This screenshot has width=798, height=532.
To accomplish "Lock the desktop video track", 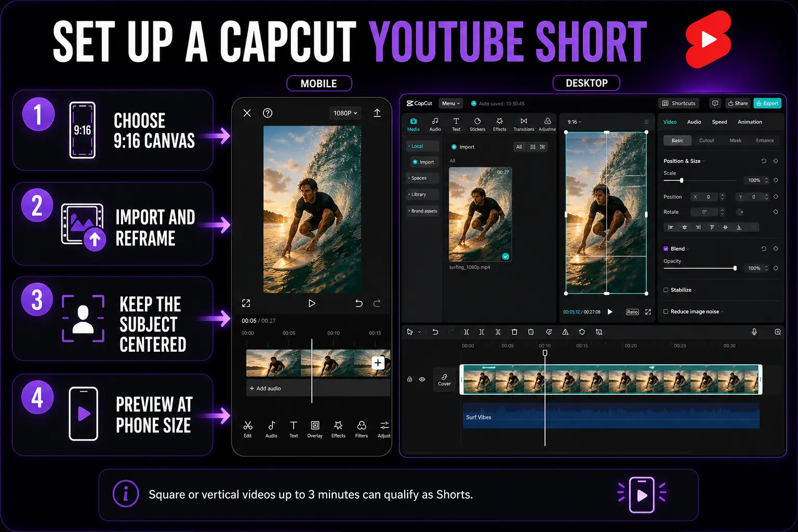I will 409,379.
